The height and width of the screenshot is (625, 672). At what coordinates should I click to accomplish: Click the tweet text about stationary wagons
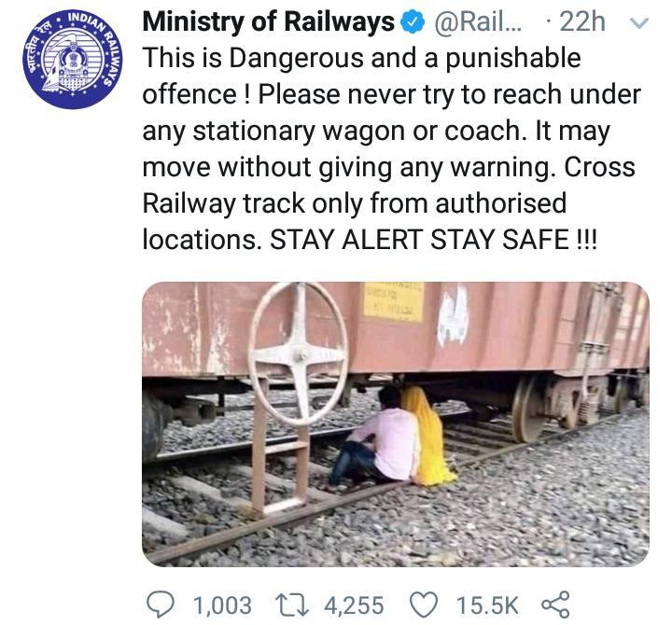pyautogui.click(x=391, y=148)
